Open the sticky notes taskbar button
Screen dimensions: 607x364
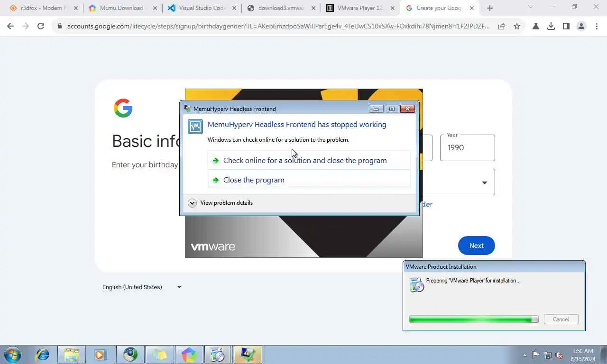click(x=159, y=355)
